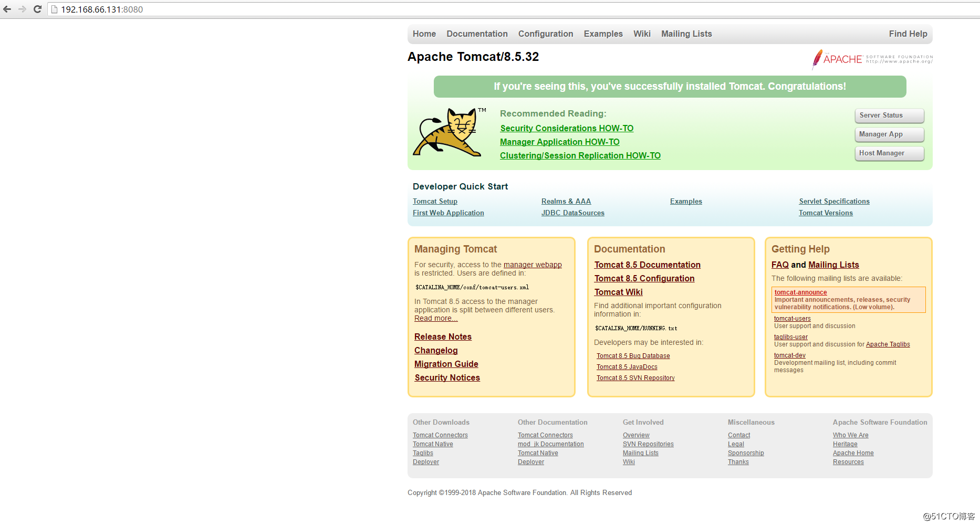Open Clustering/Session Replication HOW-TO link
The image size is (980, 526).
point(580,156)
